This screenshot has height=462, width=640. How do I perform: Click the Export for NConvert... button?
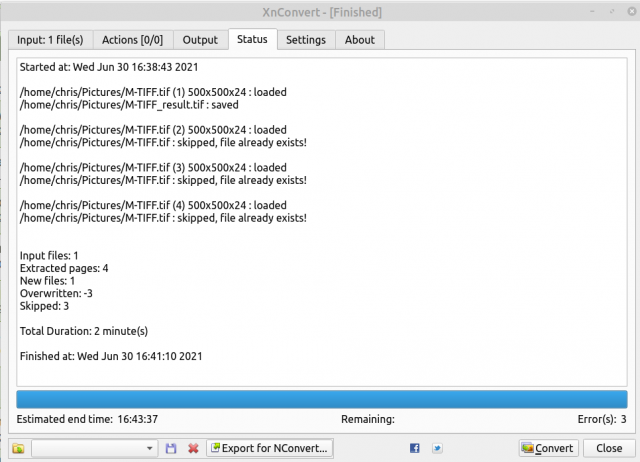pyautogui.click(x=270, y=448)
